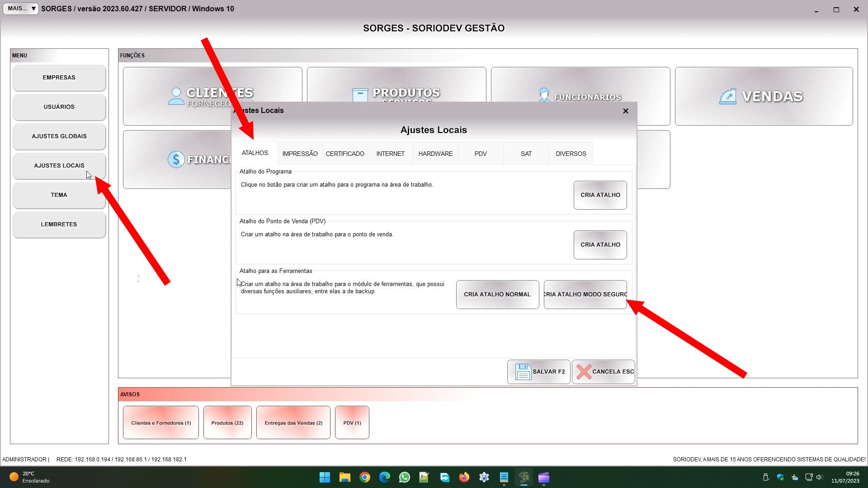Switch to the IMPRESSÃO tab
Viewport: 868px width, 488px height.
(x=300, y=154)
